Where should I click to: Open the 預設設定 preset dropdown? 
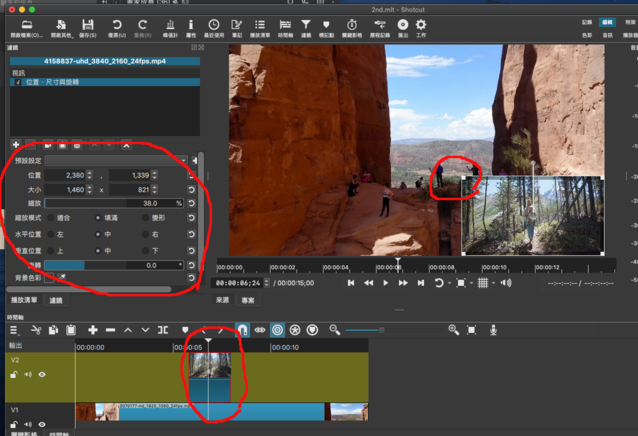(x=118, y=160)
